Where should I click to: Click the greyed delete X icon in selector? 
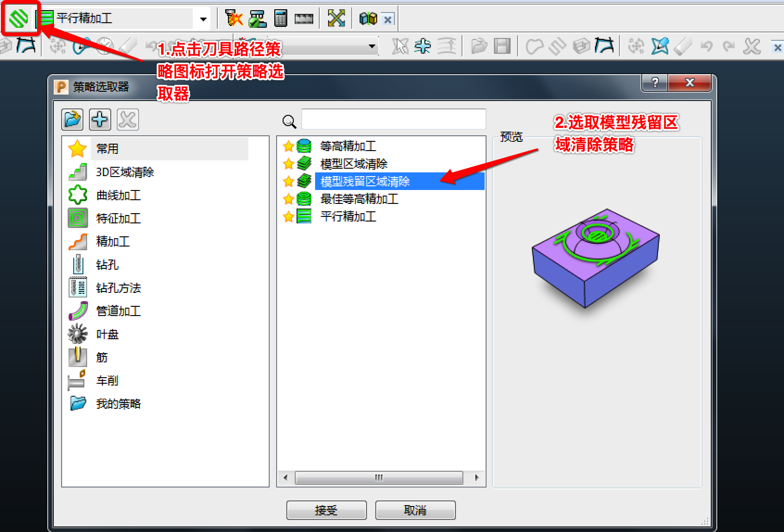127,120
